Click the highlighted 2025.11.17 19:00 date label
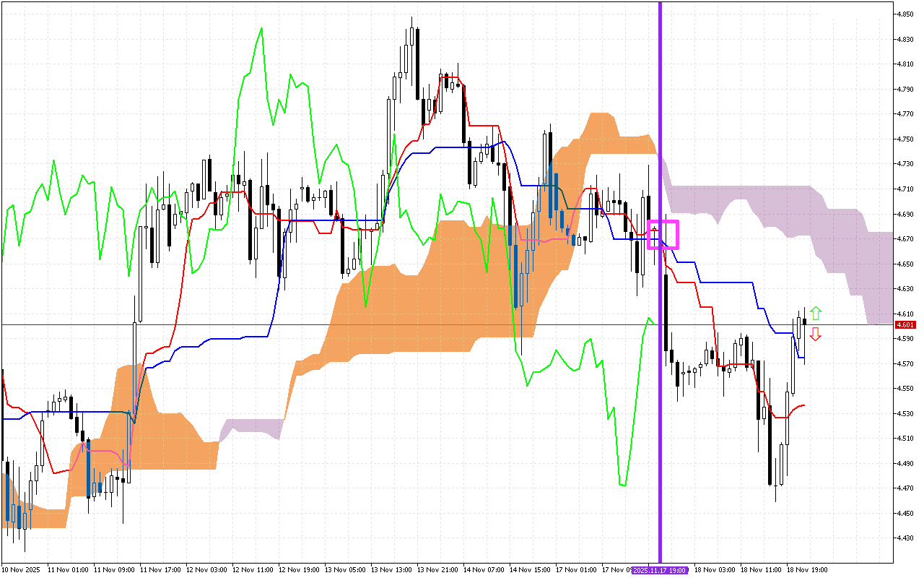Screen dimensions: 924x578 660,570
